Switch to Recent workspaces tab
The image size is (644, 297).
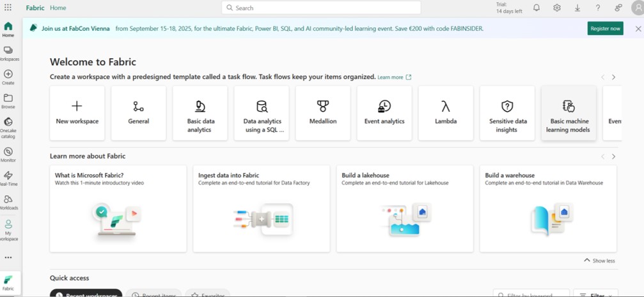pyautogui.click(x=86, y=294)
